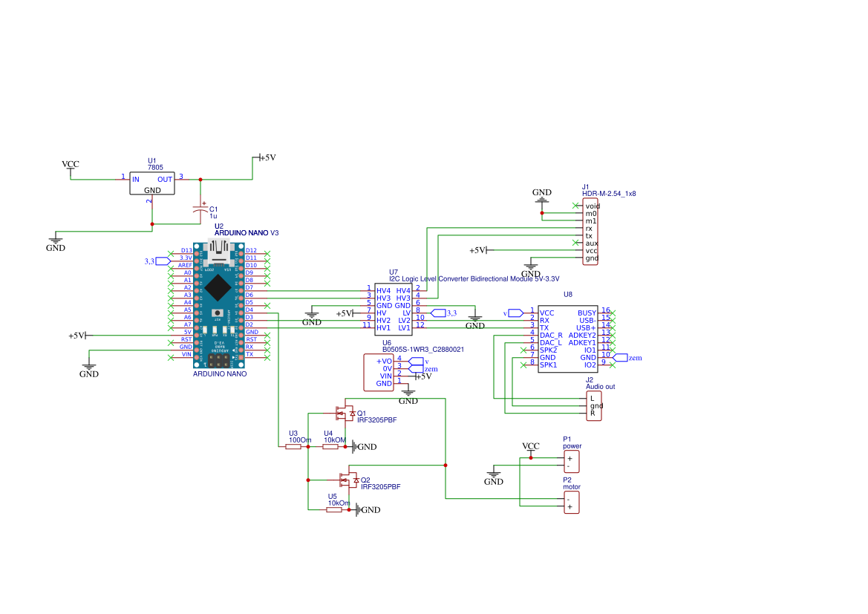Select the P2 motor connector

(x=571, y=503)
